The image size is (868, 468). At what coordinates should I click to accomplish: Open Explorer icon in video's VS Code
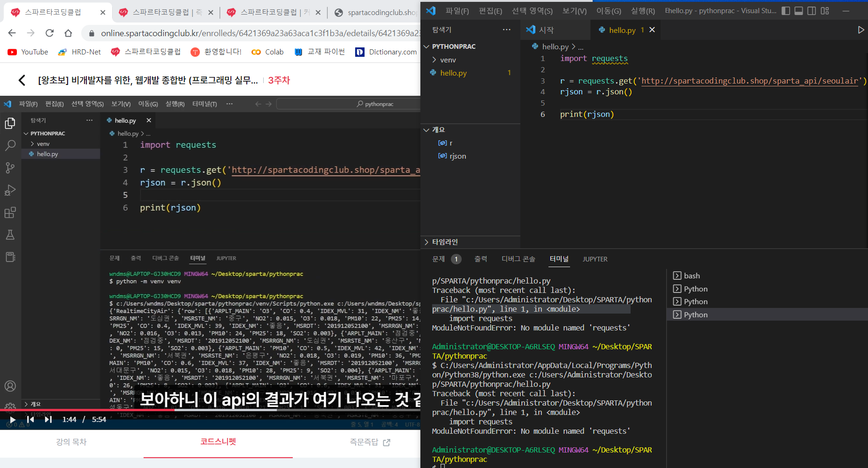pos(10,123)
